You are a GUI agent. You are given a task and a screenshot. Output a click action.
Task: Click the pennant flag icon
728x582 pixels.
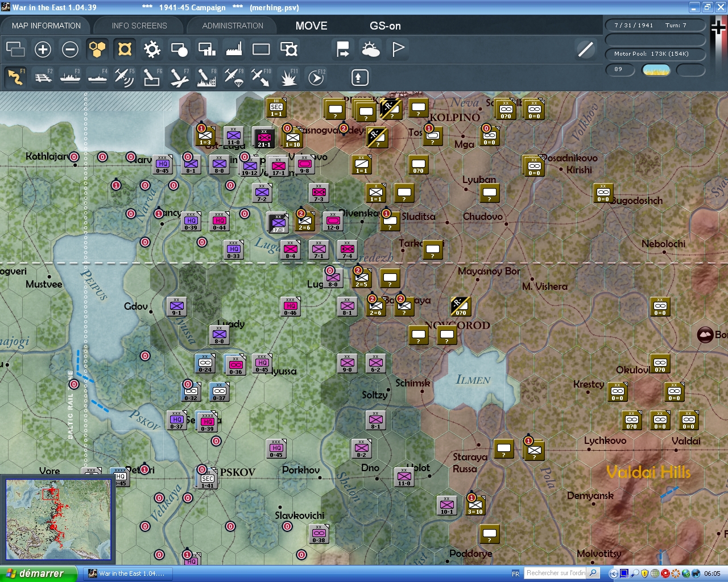[398, 49]
